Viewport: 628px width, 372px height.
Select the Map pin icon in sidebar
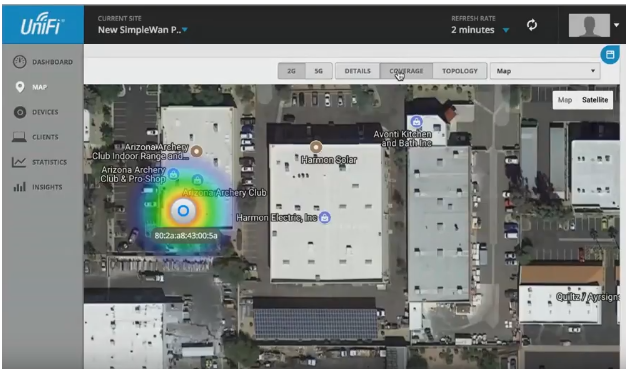pyautogui.click(x=20, y=87)
